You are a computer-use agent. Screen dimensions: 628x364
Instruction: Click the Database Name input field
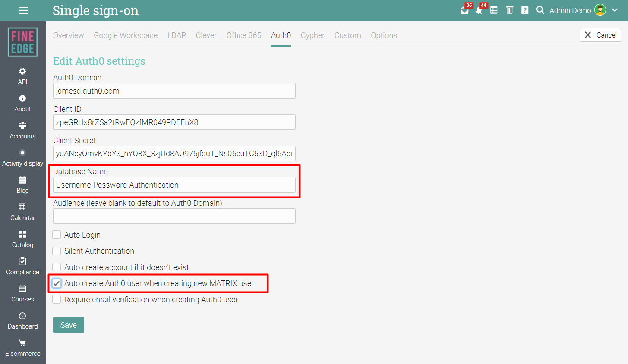(174, 185)
